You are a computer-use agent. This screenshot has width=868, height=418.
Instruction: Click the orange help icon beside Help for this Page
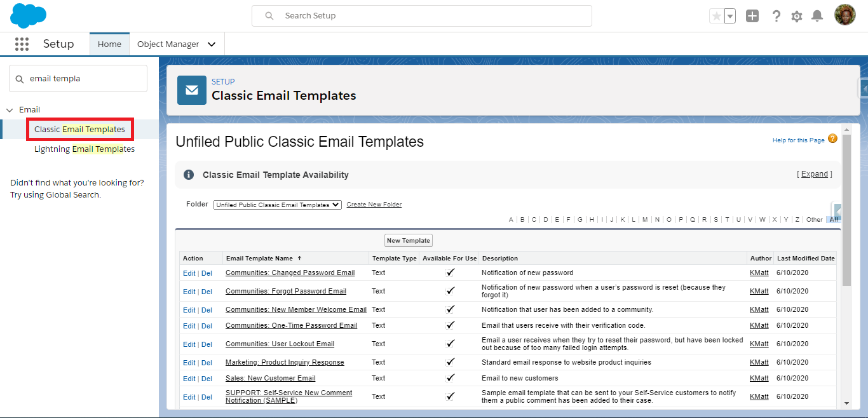pos(832,138)
